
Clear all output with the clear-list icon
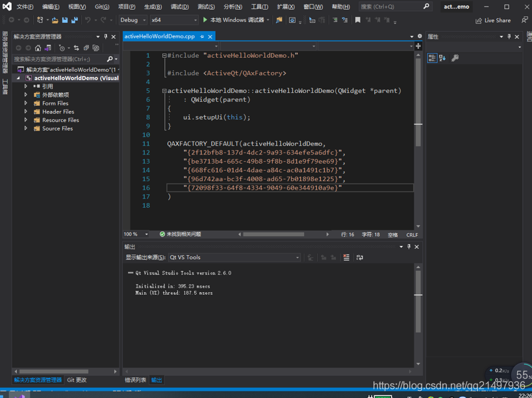346,258
